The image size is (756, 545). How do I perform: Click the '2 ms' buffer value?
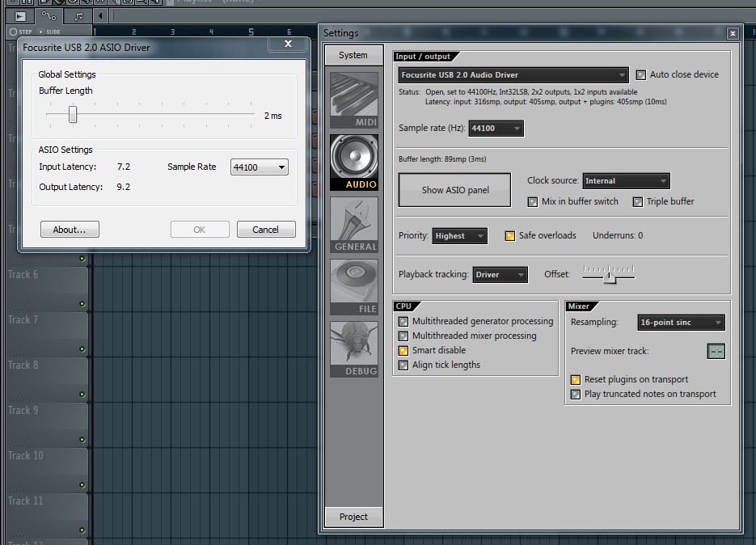click(273, 116)
